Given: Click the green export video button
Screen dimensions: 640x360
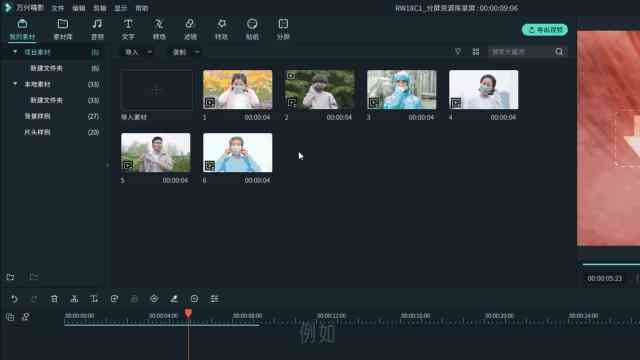Looking at the screenshot, I should coord(544,30).
